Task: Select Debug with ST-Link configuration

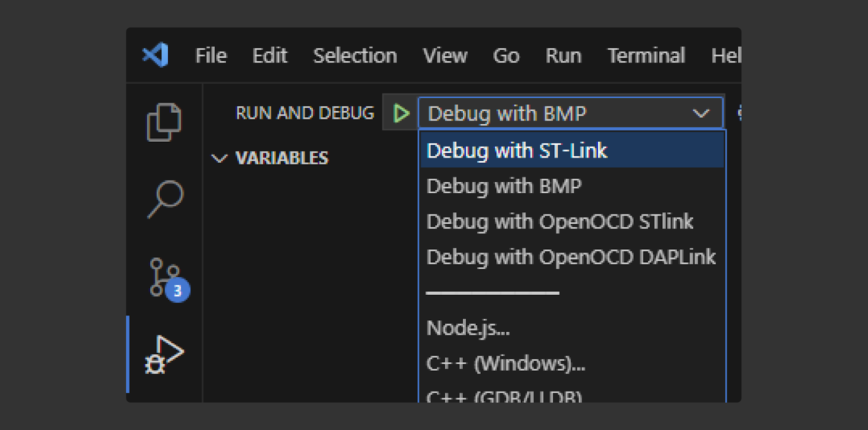Action: (x=572, y=150)
